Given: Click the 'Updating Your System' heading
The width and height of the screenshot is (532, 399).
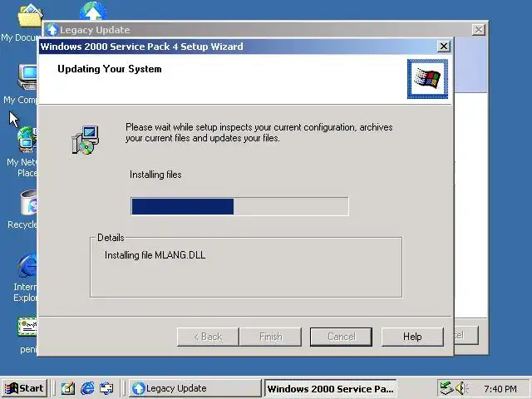Looking at the screenshot, I should point(110,69).
